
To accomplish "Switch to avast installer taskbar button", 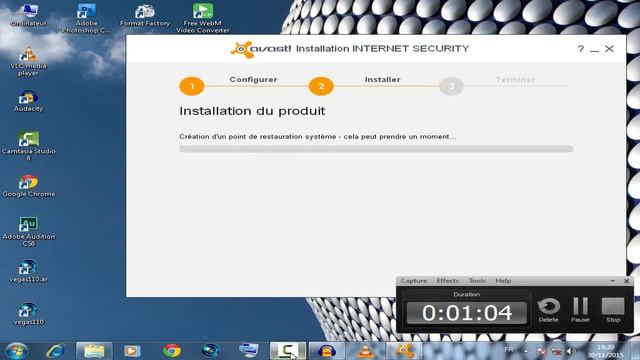I will point(404,351).
